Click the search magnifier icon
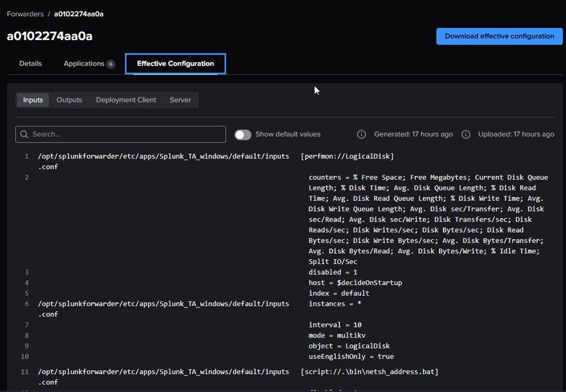The image size is (566, 392). [25, 135]
